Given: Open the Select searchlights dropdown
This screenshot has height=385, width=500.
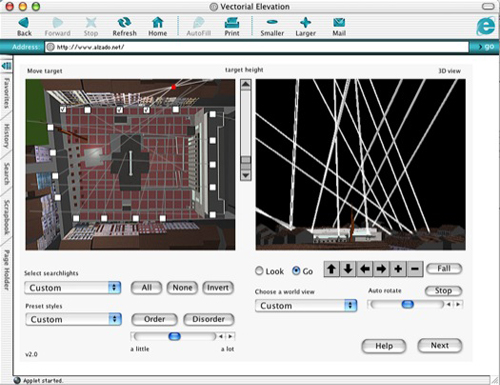Looking at the screenshot, I should (73, 288).
